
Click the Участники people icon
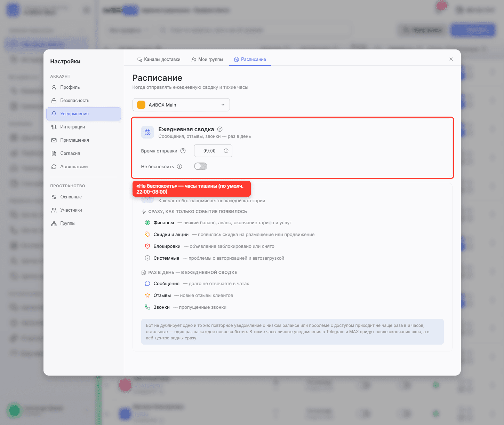(x=54, y=210)
